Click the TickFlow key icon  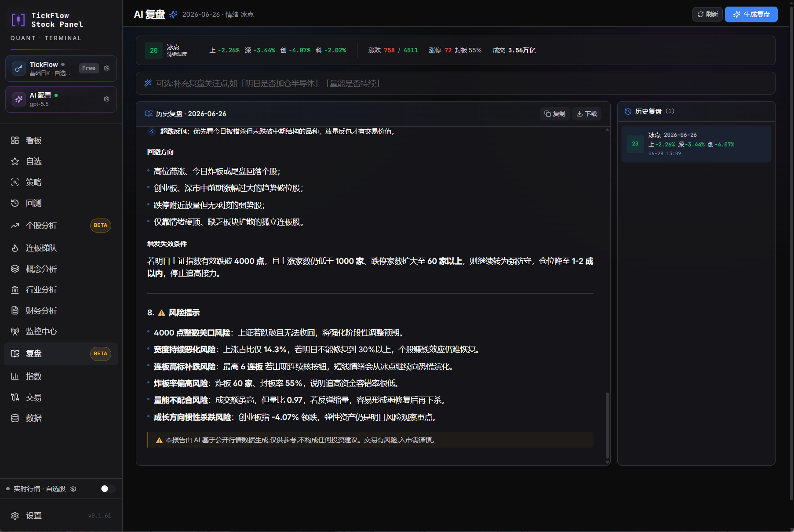[18, 69]
